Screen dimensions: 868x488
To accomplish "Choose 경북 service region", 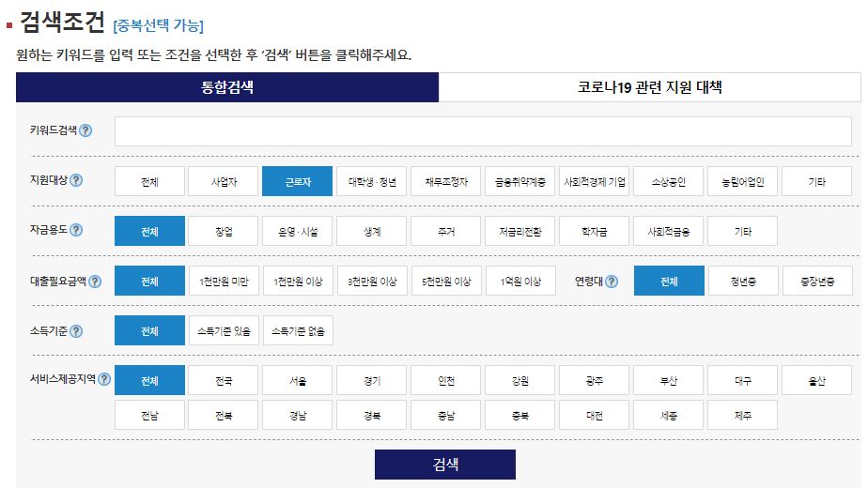I will click(372, 415).
